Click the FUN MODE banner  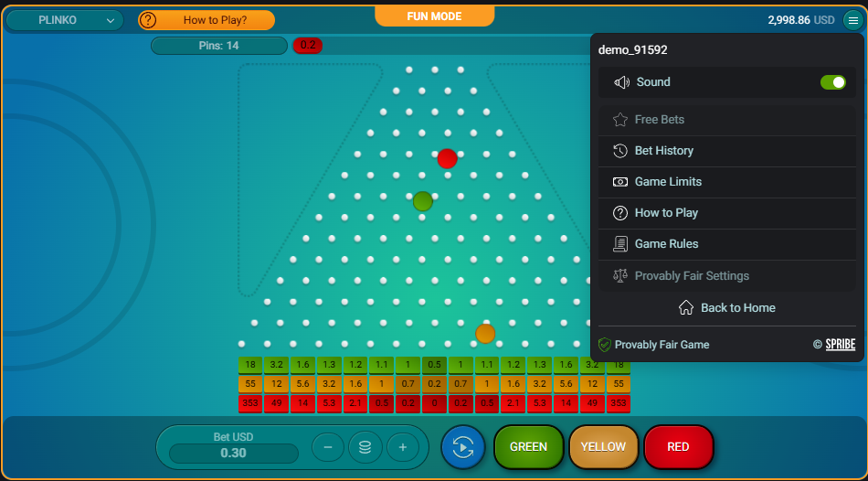tap(435, 16)
